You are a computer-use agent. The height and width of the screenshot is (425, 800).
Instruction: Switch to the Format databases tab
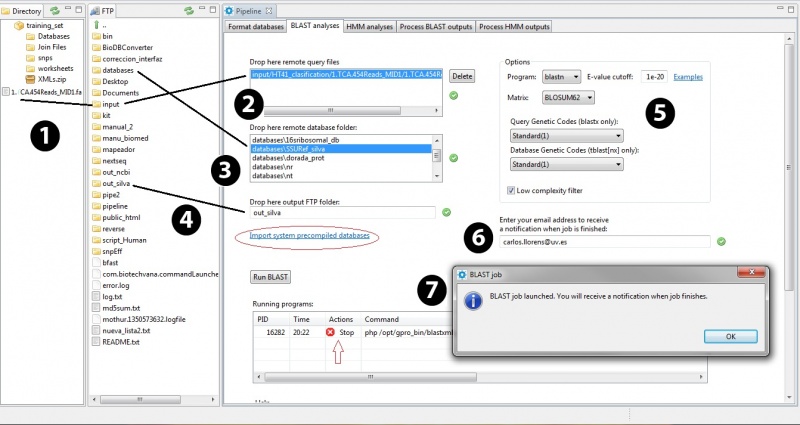(256, 26)
